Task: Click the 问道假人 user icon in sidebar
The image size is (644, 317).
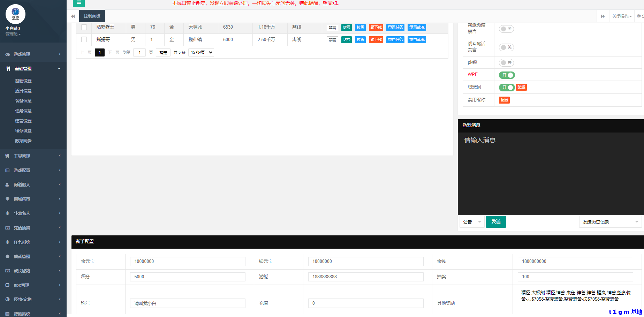Action: coord(7,185)
